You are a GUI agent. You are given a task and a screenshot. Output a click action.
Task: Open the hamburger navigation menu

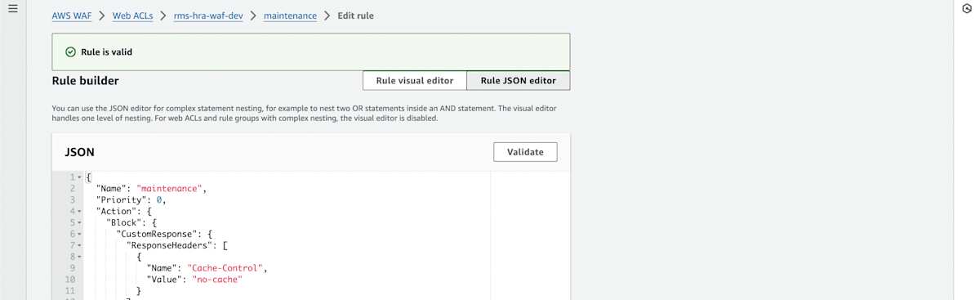tap(12, 9)
